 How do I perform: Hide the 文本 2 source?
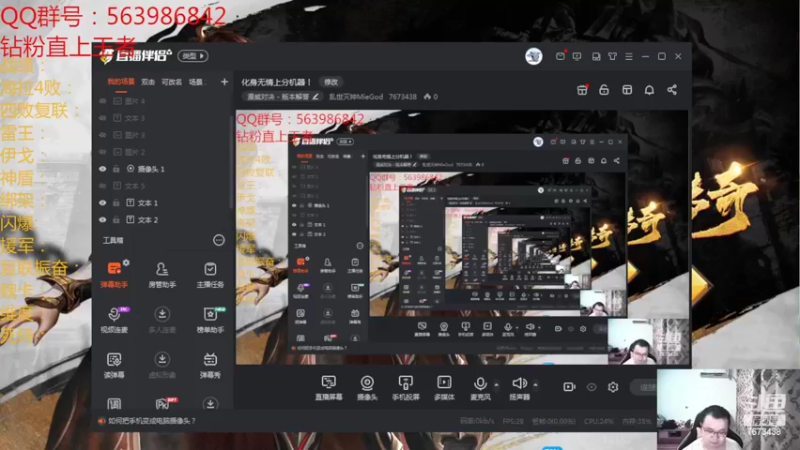pos(103,220)
